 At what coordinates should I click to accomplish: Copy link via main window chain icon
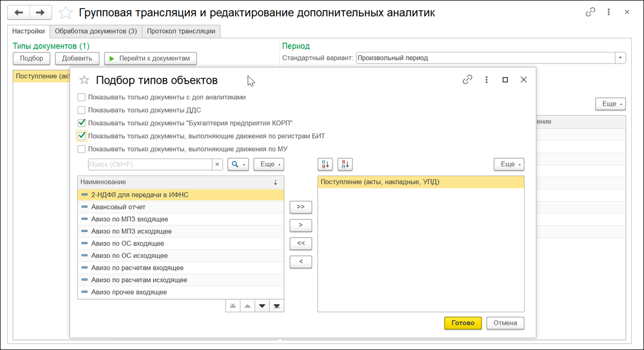click(590, 12)
